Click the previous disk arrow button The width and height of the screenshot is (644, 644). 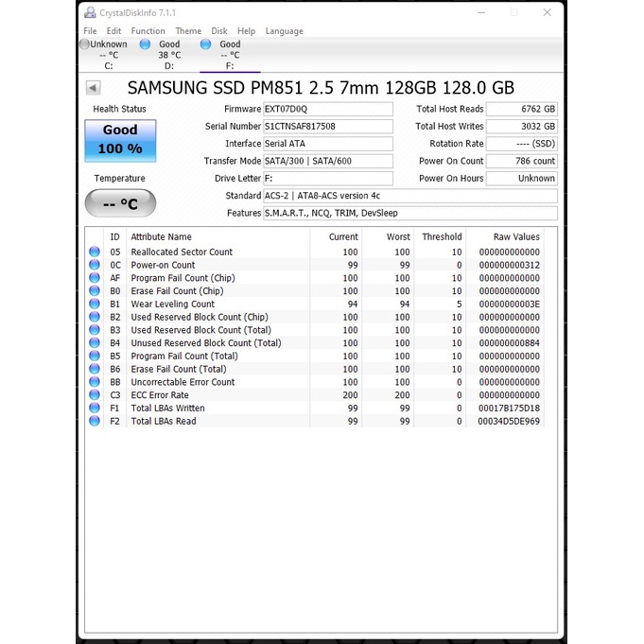(x=94, y=88)
